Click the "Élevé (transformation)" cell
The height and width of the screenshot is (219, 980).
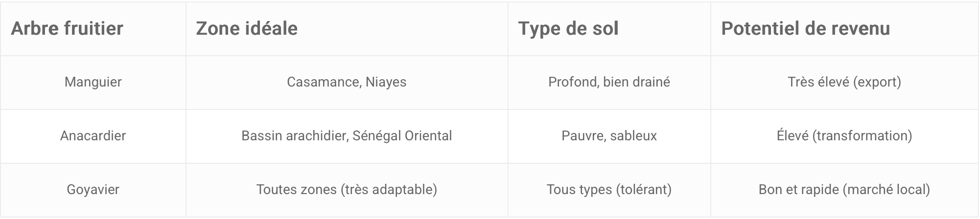(x=844, y=136)
